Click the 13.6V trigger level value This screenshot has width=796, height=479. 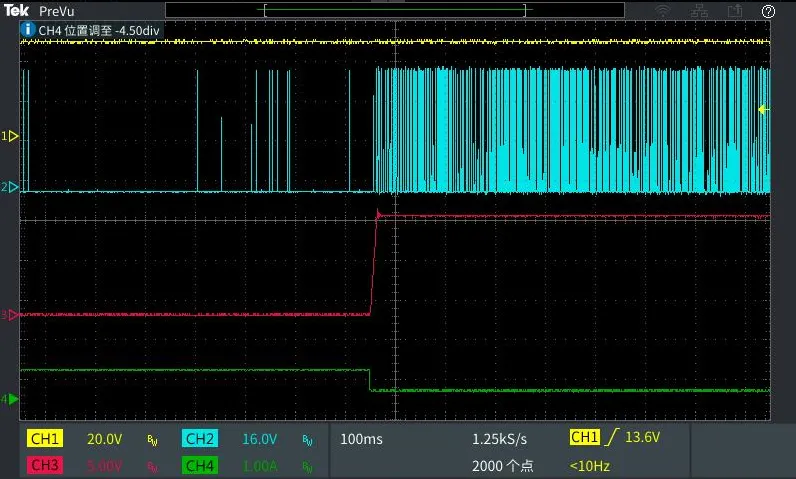tap(642, 437)
